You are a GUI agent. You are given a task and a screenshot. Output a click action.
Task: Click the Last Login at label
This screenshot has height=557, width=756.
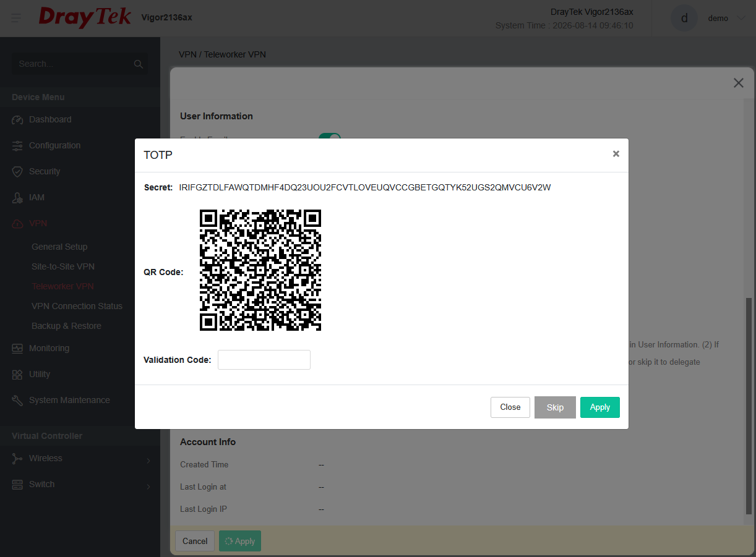pos(203,487)
